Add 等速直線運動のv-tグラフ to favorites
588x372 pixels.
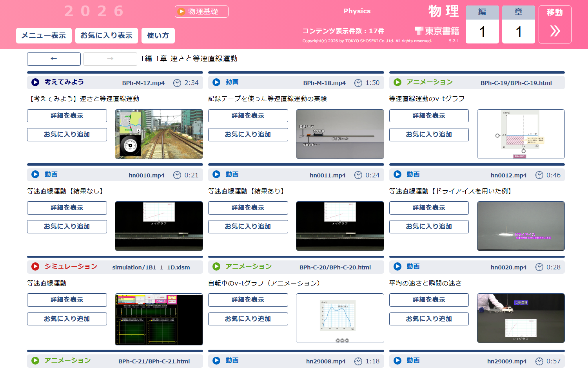[428, 134]
